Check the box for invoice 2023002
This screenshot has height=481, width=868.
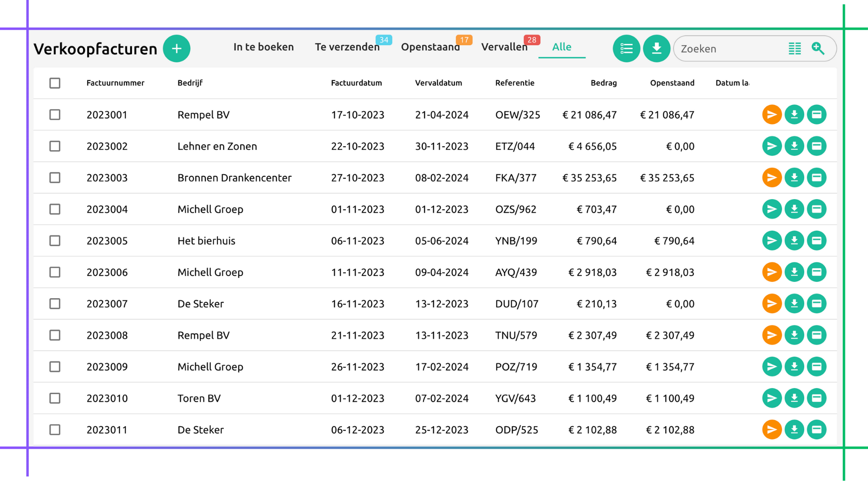tap(55, 146)
